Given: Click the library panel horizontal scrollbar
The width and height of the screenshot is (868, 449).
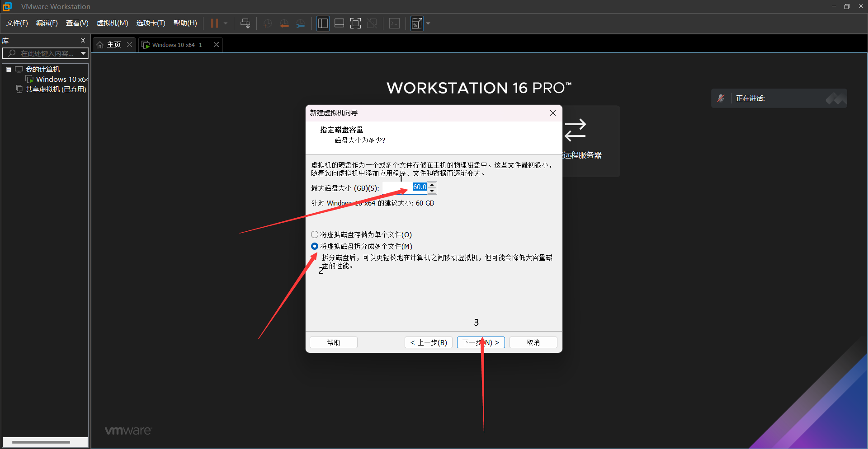Looking at the screenshot, I should coord(41,442).
